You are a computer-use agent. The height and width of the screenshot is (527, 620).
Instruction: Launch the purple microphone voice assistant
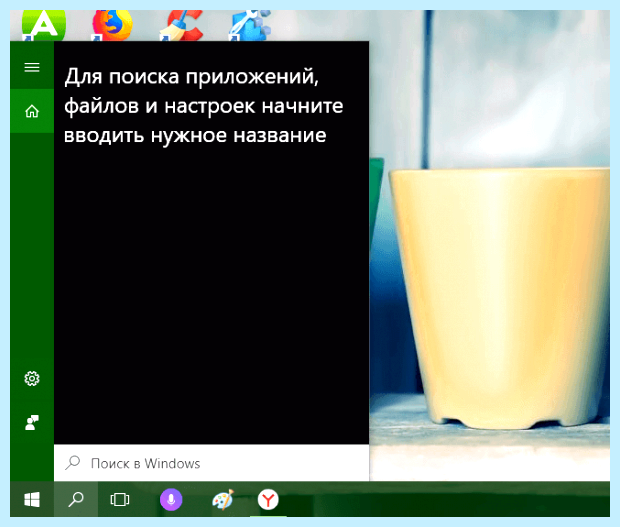(171, 499)
